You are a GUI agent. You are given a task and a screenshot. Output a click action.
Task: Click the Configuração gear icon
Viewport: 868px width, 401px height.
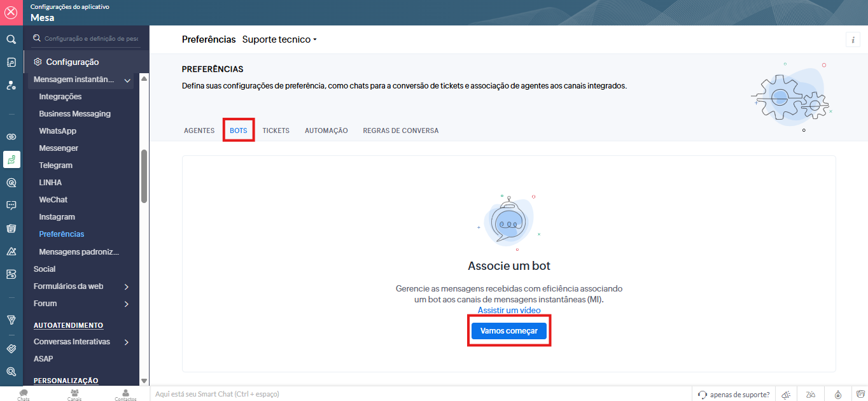[x=38, y=62]
